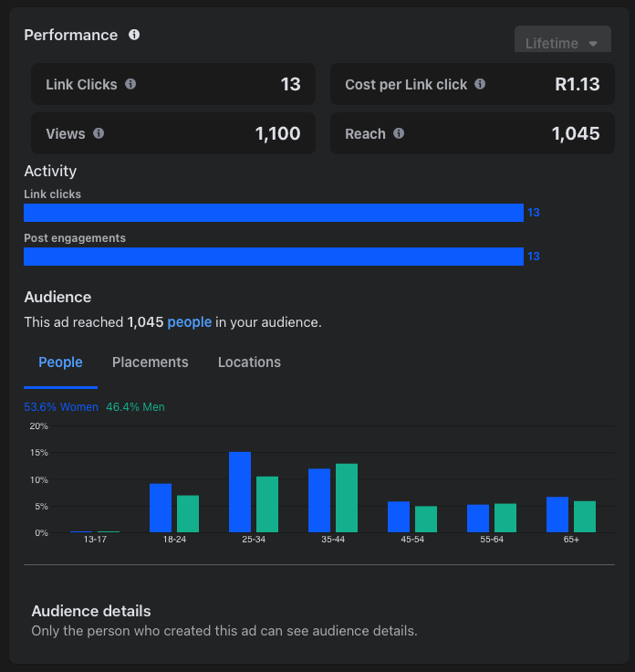Click the blue Women bar for 18-24
Viewport: 635px width, 672px height.
coord(161,508)
